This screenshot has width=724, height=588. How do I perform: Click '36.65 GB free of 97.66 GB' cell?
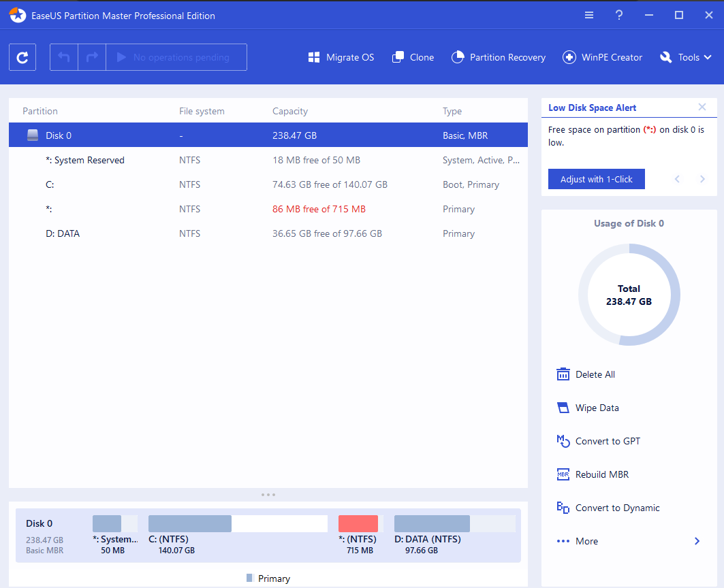327,233
